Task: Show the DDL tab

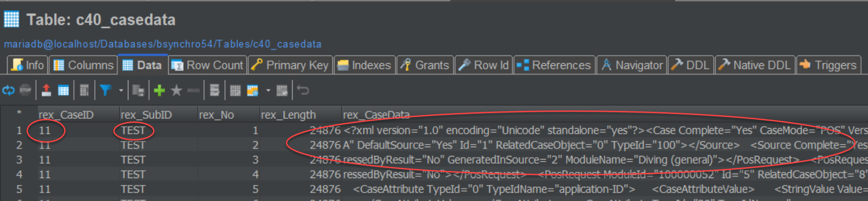Action: 691,65
